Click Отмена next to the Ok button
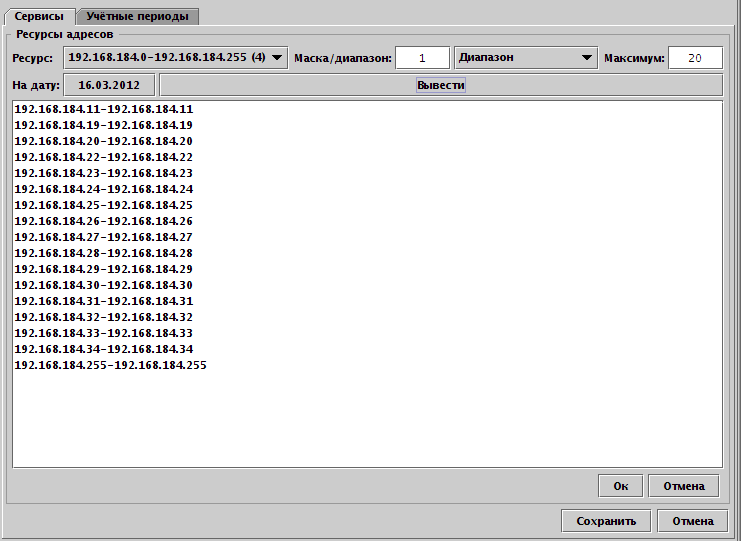Viewport: 741px width, 541px height. (683, 486)
